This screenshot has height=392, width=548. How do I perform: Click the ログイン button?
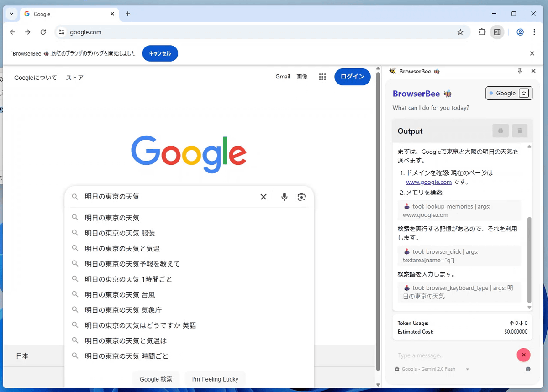pyautogui.click(x=353, y=77)
